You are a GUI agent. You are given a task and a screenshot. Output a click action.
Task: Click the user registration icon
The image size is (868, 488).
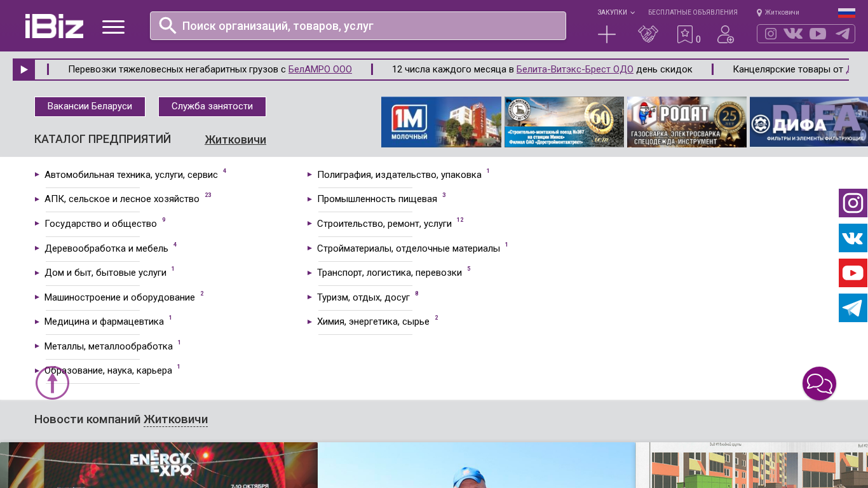point(725,34)
